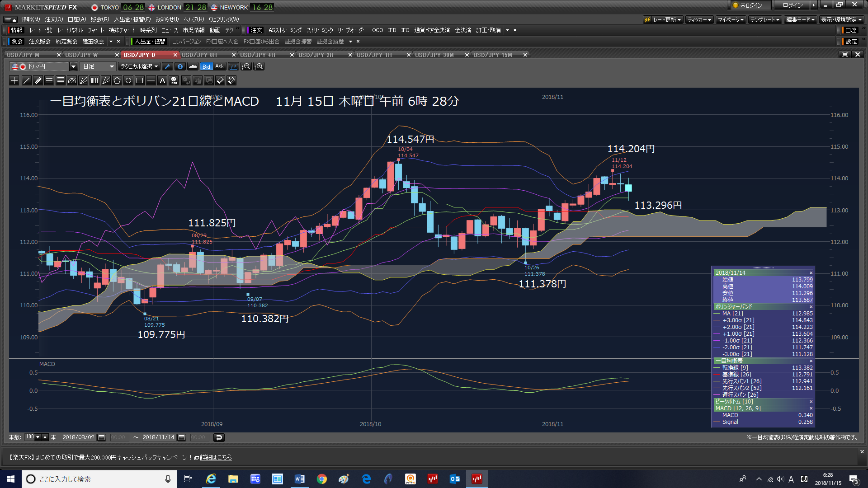868x488 pixels.
Task: Open the 入出金・振替(E) menu
Action: pos(132,19)
